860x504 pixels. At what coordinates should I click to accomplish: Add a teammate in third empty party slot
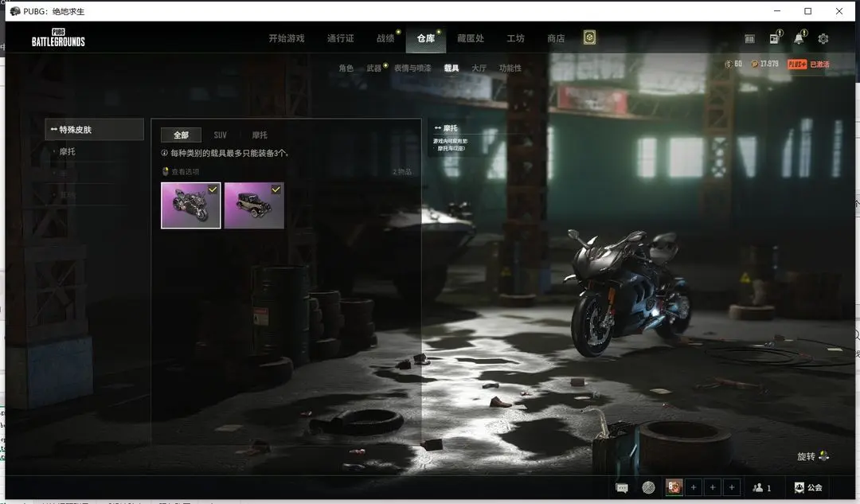732,487
